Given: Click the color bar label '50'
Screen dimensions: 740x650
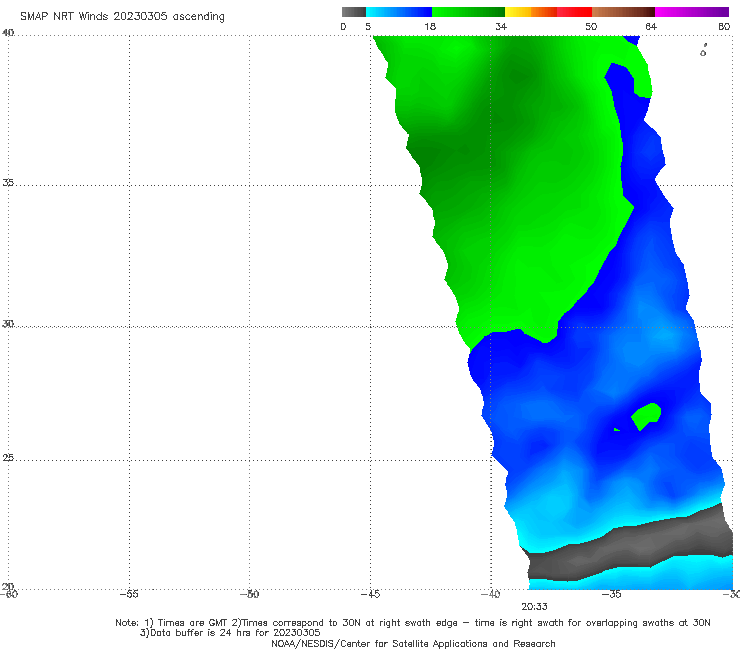Looking at the screenshot, I should [x=591, y=27].
